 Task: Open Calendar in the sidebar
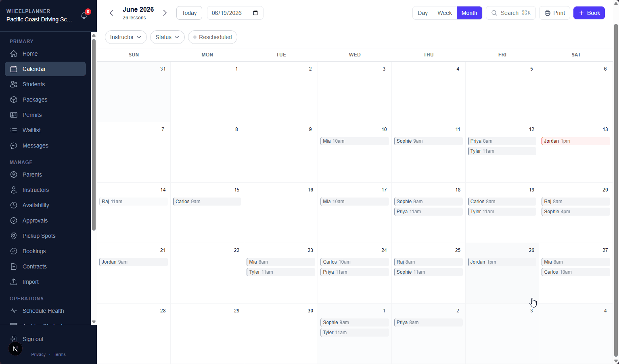click(x=45, y=69)
